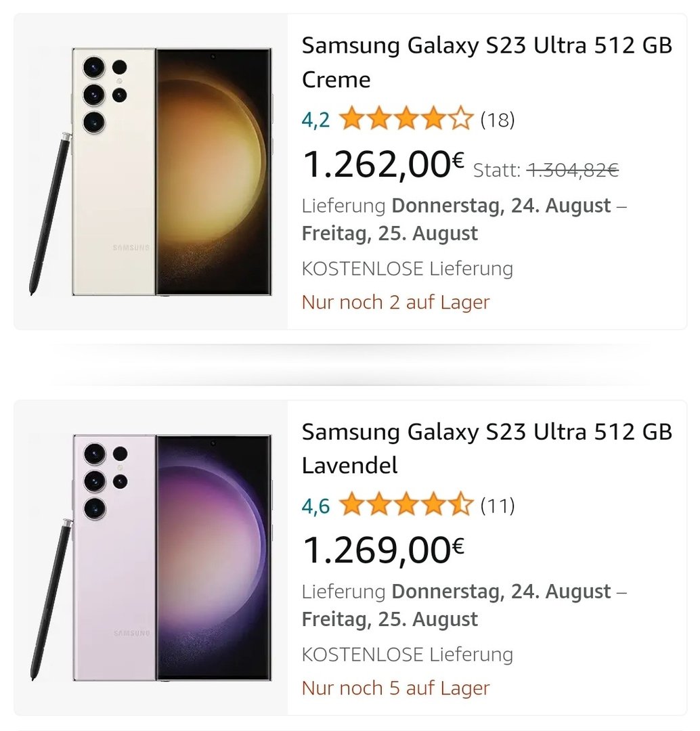Image resolution: width=700 pixels, height=731 pixels.
Task: Open the 11 reviews of Lavendel phone
Action: pyautogui.click(x=498, y=506)
